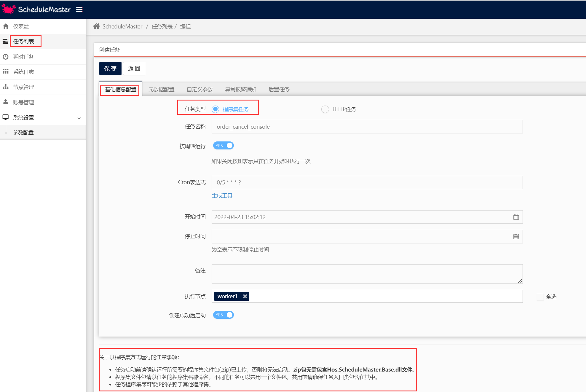Click the 编辑 breadcrumb text
Screen dimensions: 586x392
pyautogui.click(x=186, y=26)
